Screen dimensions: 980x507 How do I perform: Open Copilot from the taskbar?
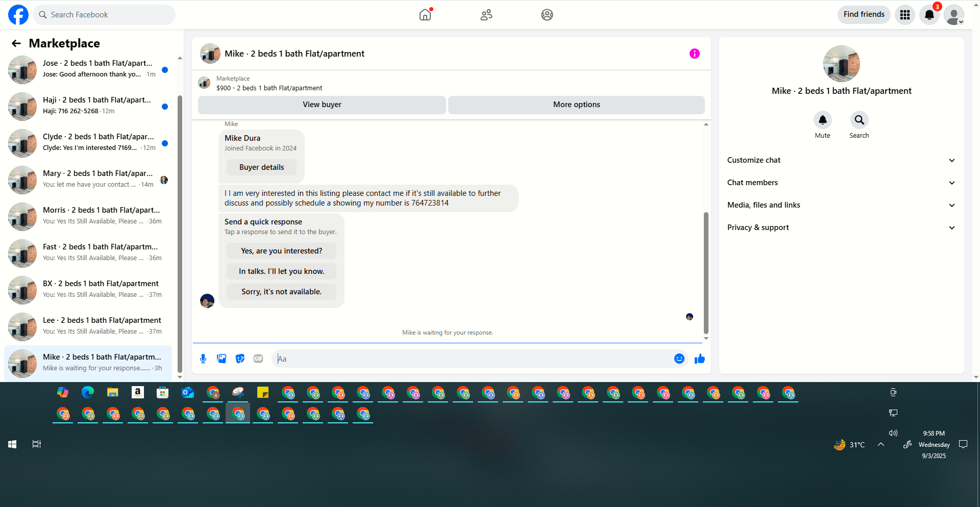click(63, 392)
